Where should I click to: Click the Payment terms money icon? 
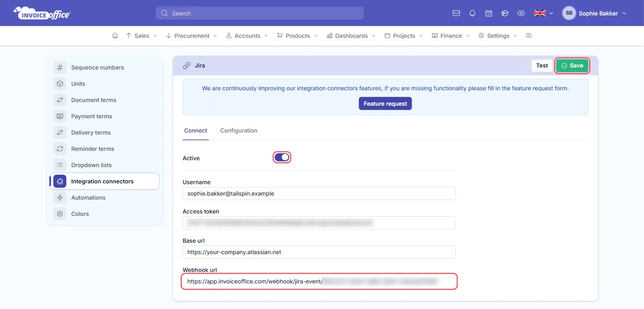(60, 116)
